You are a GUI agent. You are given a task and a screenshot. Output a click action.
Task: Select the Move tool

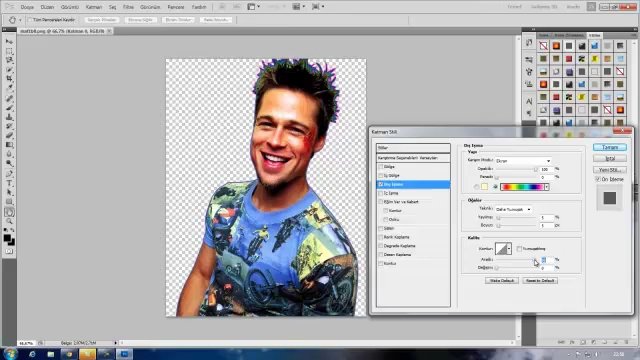[x=9, y=42]
